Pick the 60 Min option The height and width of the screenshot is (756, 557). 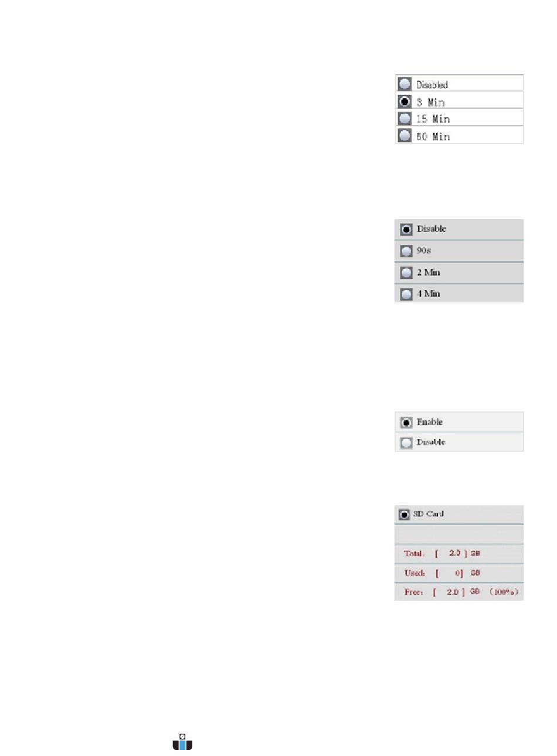405,136
